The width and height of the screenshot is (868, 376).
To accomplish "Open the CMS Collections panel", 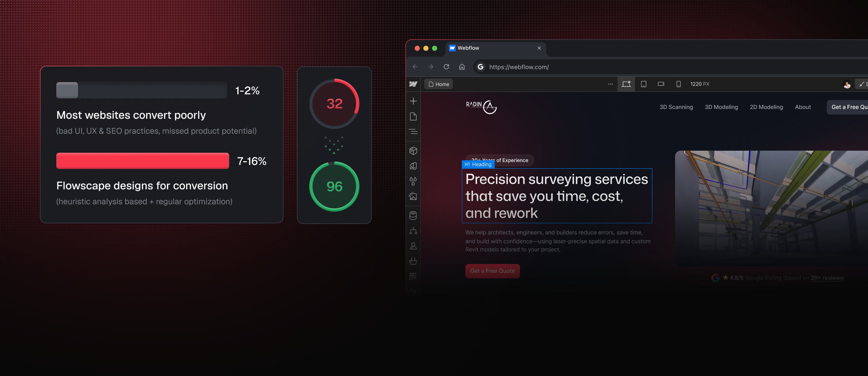I will pyautogui.click(x=413, y=215).
